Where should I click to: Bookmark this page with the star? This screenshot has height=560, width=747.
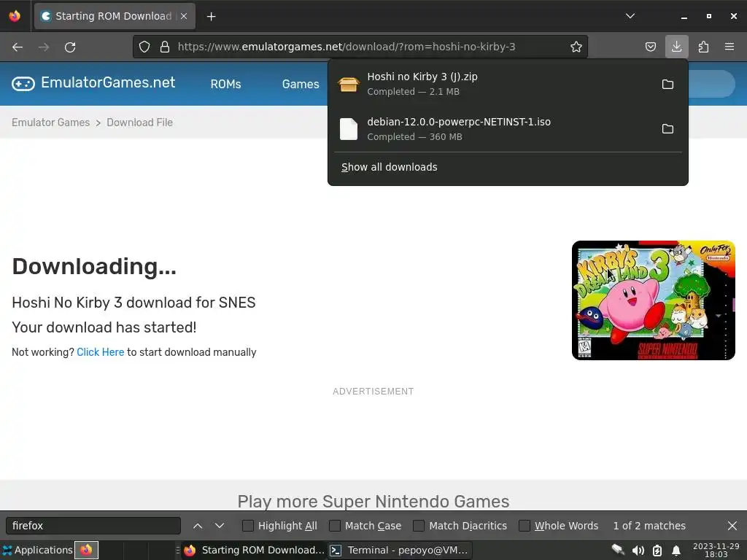[576, 47]
